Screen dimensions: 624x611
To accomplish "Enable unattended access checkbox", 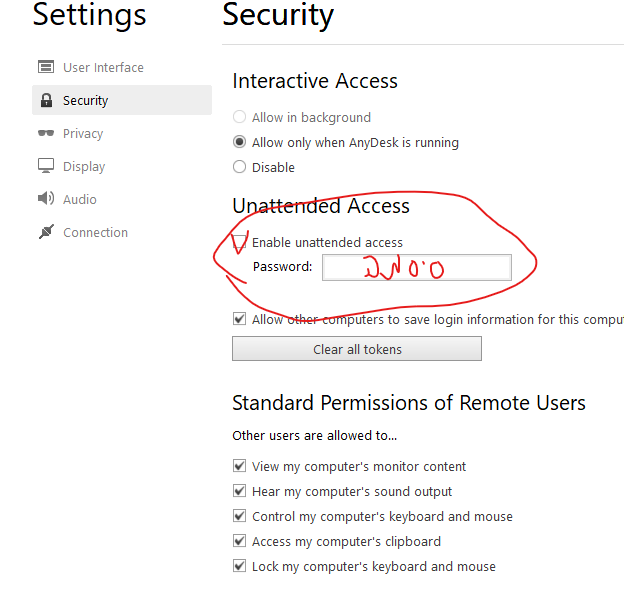I will [239, 242].
